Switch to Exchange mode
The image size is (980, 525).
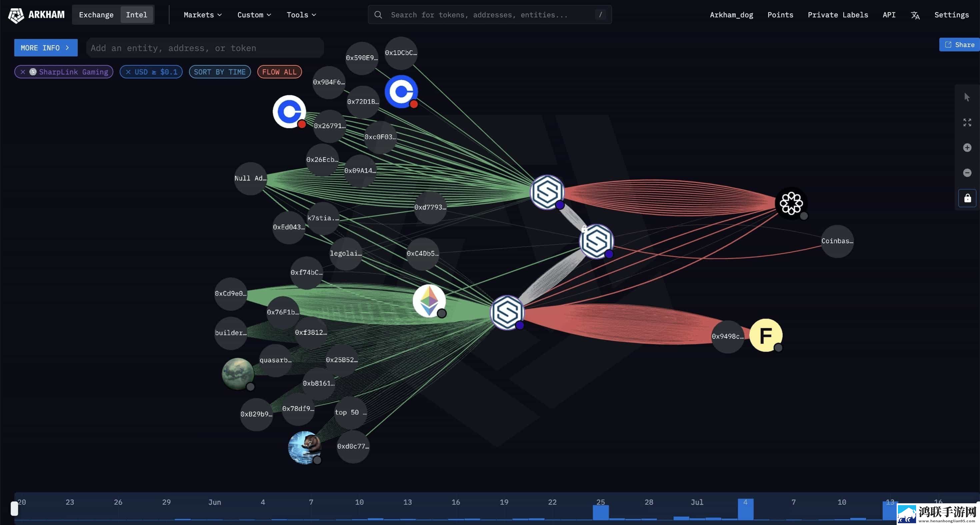click(96, 15)
